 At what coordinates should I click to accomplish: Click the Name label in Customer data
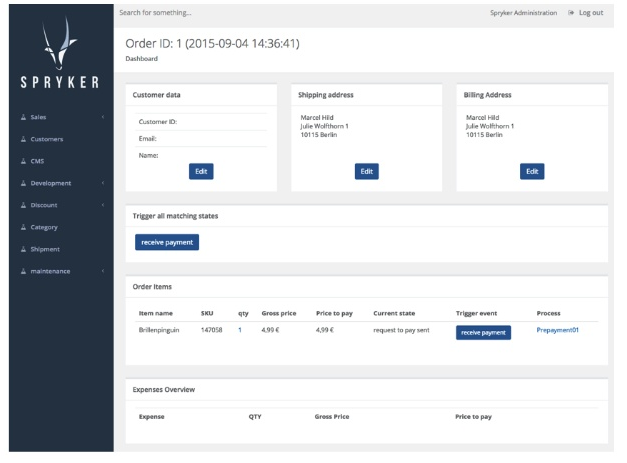[x=148, y=155]
